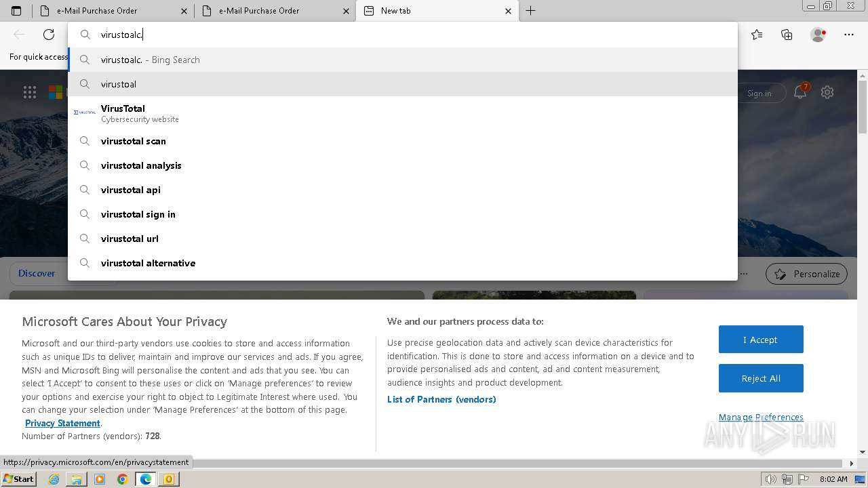Image resolution: width=868 pixels, height=488 pixels.
Task: Open the Collections icon in toolbar
Action: tap(787, 35)
